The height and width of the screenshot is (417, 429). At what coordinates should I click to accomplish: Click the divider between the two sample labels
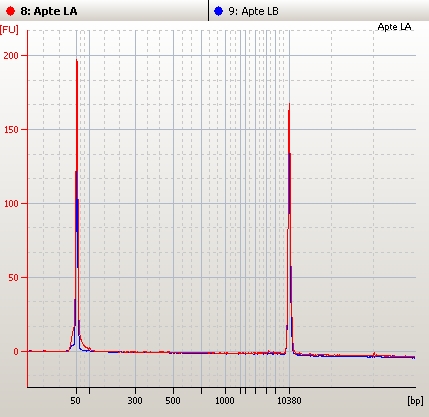pos(209,10)
